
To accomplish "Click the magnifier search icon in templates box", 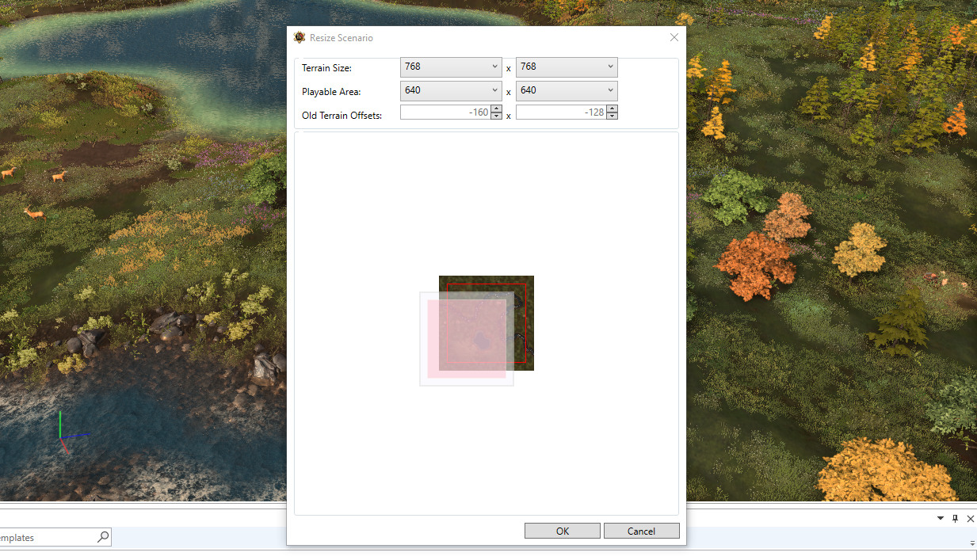I will 103,537.
